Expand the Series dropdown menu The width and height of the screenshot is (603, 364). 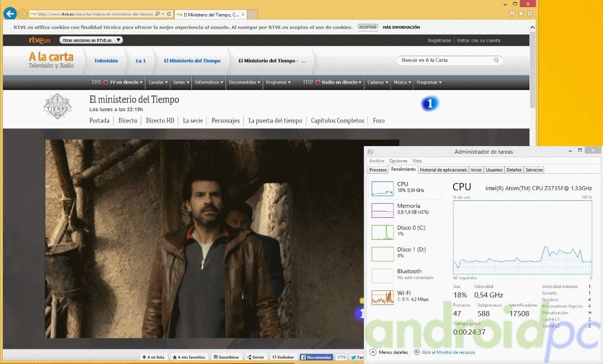point(181,82)
